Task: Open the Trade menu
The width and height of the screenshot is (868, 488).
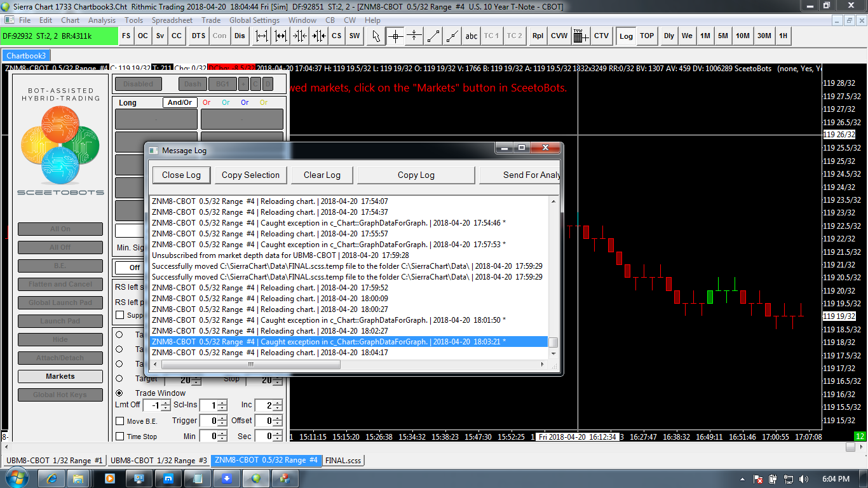Action: point(211,20)
